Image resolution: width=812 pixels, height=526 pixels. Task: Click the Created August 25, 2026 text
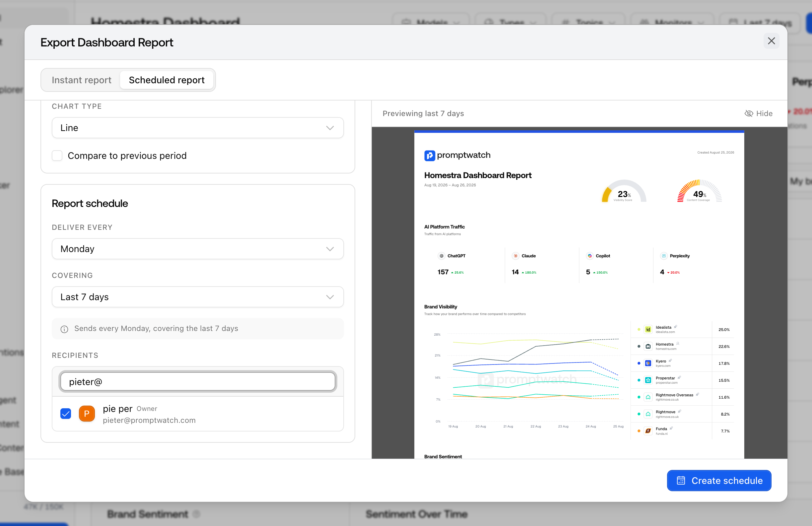[715, 153]
